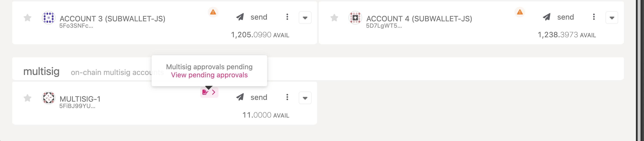Click the orange warning badge on Account 4
The image size is (644, 141).
tap(520, 12)
